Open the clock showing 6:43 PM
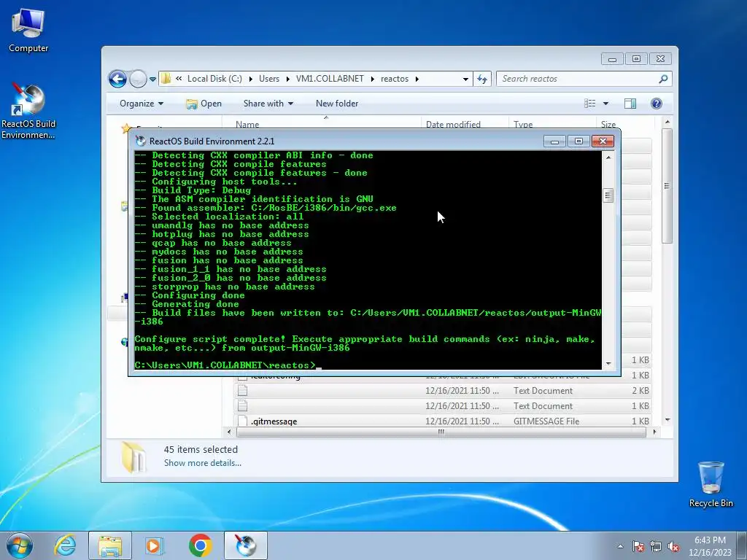 pyautogui.click(x=710, y=545)
